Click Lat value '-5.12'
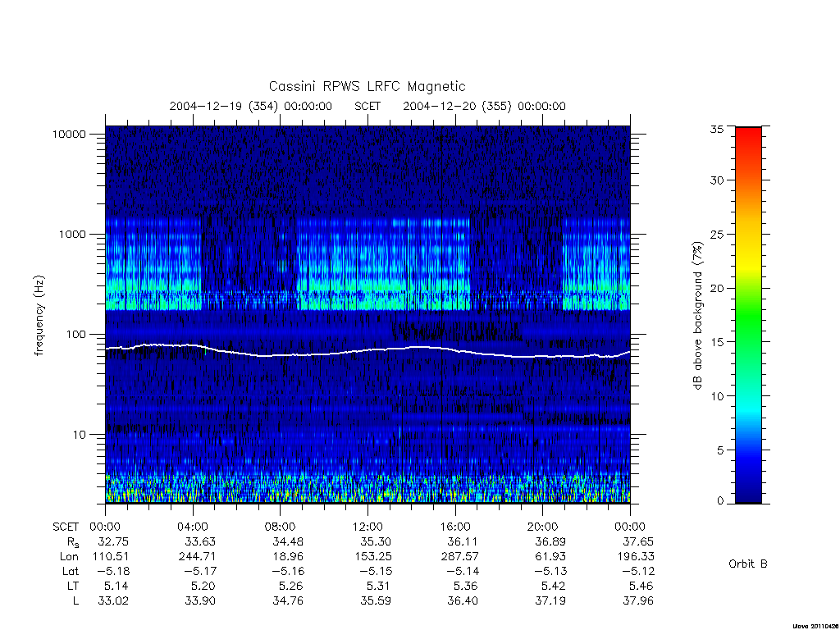 click(638, 571)
